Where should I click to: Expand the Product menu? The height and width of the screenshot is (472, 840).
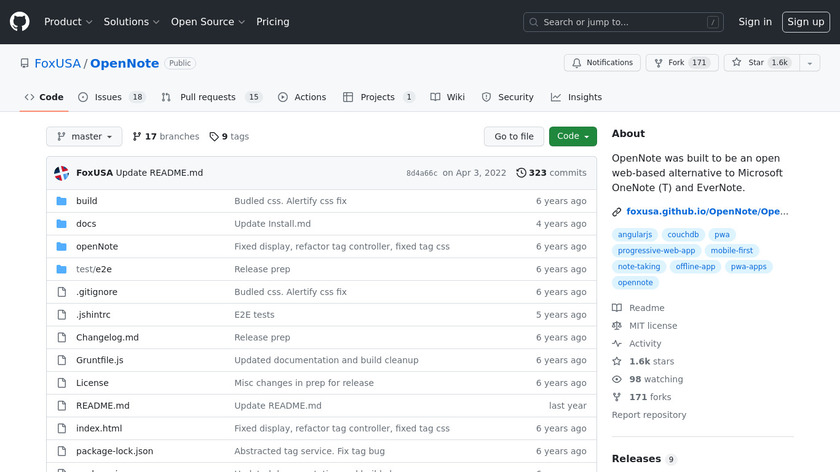tap(68, 22)
